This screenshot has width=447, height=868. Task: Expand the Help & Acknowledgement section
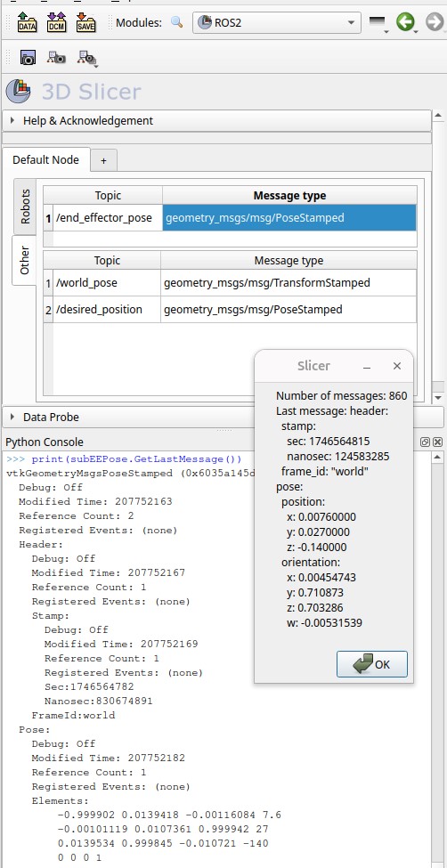click(x=216, y=121)
